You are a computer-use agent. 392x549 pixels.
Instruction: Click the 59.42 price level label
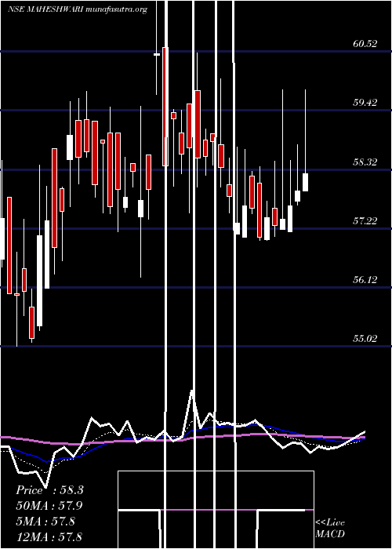[365, 103]
